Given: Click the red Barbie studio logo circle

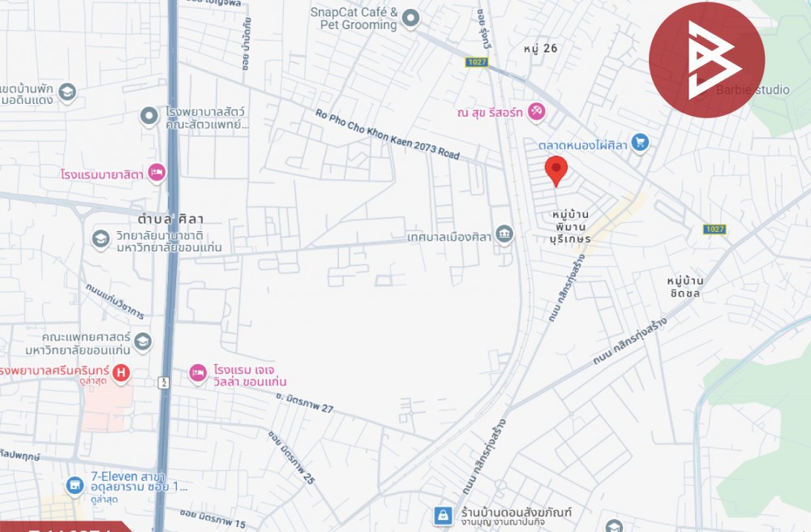Looking at the screenshot, I should pyautogui.click(x=706, y=60).
